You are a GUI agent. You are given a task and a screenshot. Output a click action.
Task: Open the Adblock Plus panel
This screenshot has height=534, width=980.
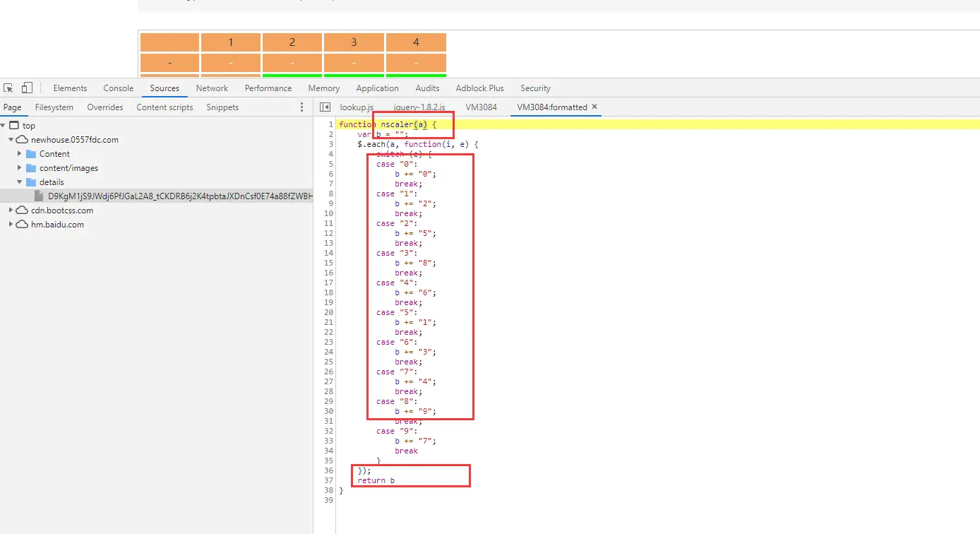[480, 88]
